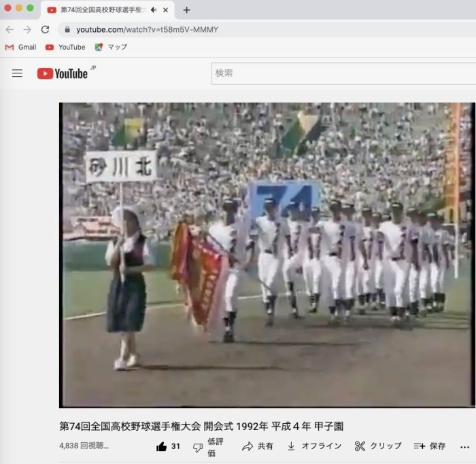Go back using the browser back arrow
Screen dimensions: 476x464
coord(10,29)
